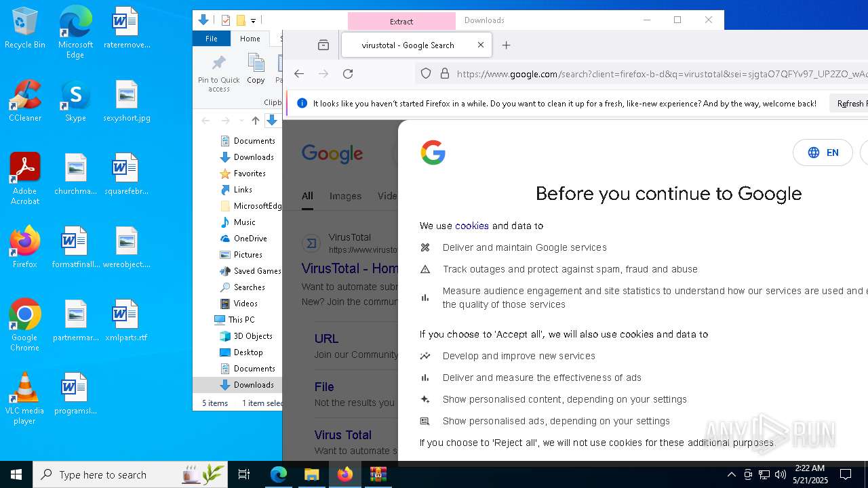868x488 pixels.
Task: Select churchma image file on desktop
Action: coord(75,175)
